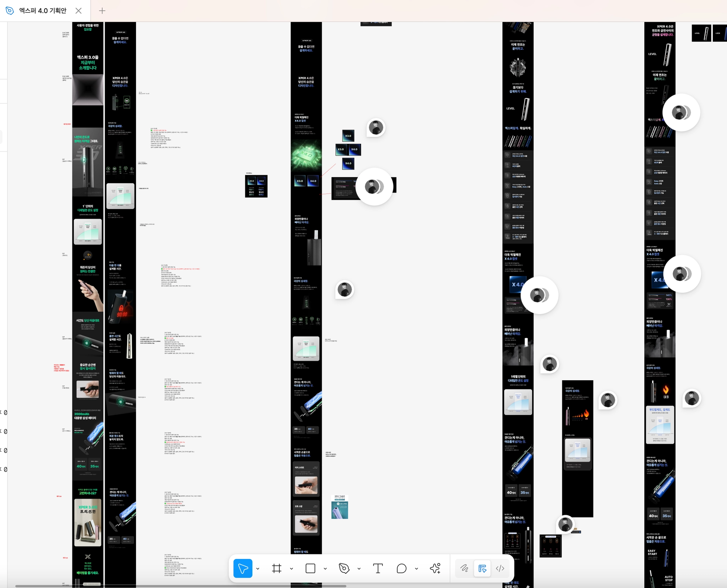Select the Frame tool
Image resolution: width=727 pixels, height=588 pixels.
click(277, 568)
